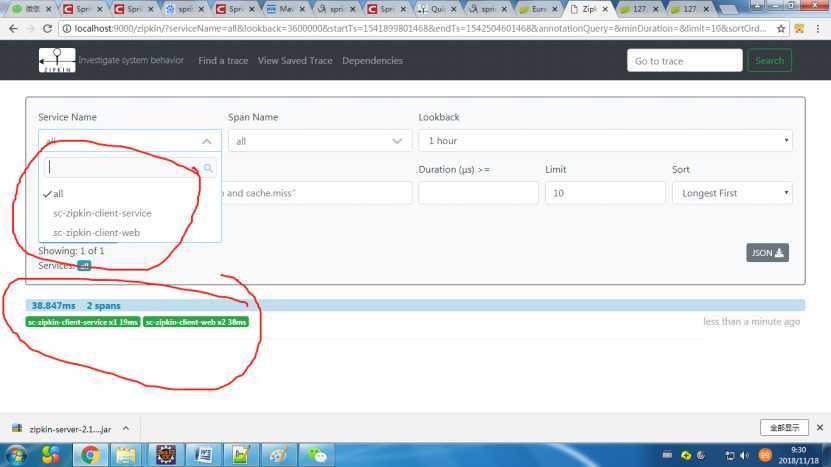The width and height of the screenshot is (831, 467).
Task: Open the Word application on taskbar
Action: coord(203,455)
